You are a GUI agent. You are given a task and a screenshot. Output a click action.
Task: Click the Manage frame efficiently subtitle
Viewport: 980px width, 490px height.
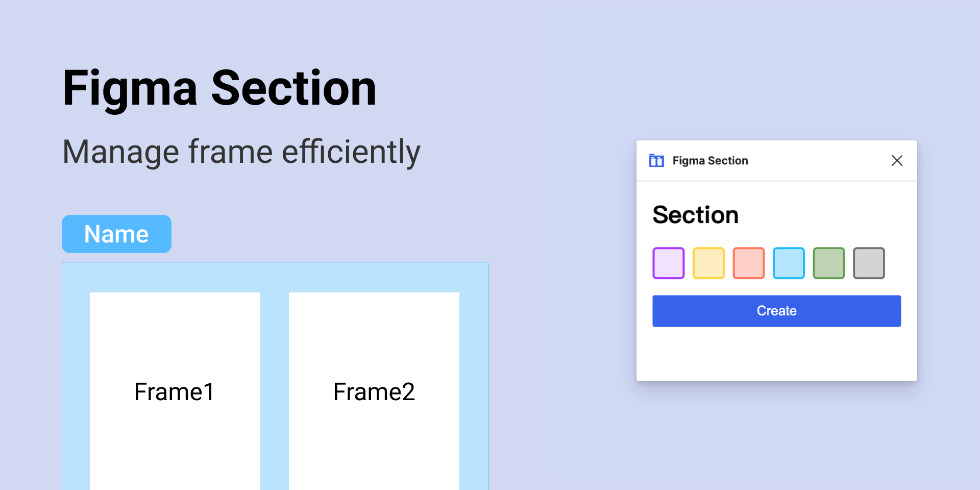point(241,152)
